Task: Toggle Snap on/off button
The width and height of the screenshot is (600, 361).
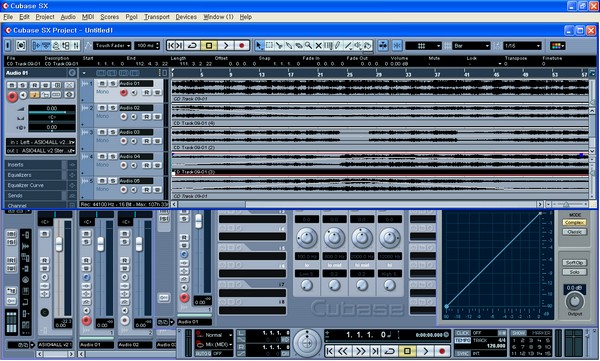Action: click(397, 46)
